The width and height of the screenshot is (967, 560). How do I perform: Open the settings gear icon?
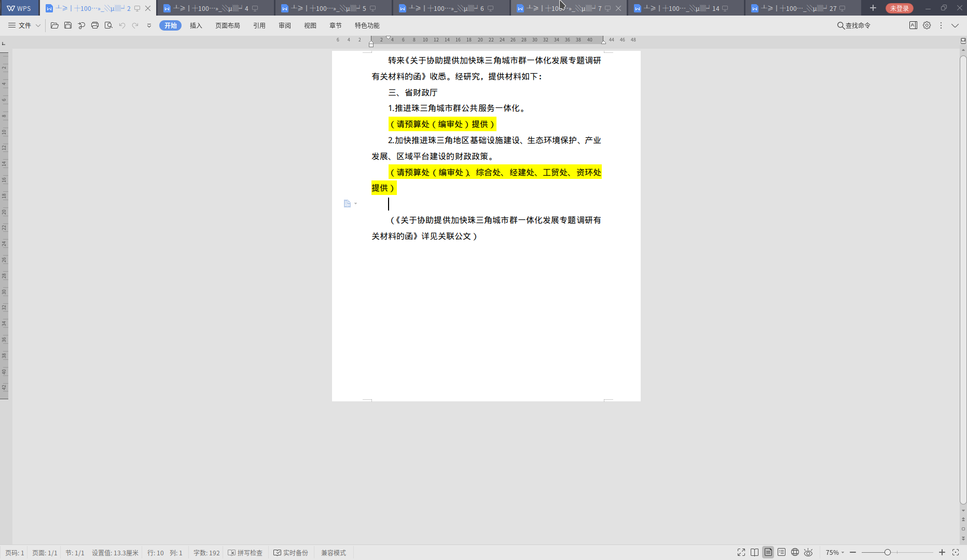click(x=927, y=25)
